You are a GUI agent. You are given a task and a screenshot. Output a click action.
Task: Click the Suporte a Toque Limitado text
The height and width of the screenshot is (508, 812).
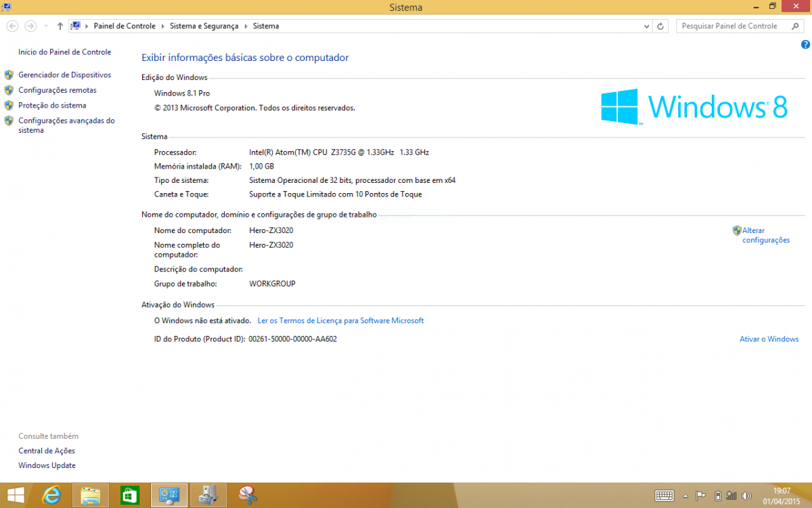click(x=336, y=194)
